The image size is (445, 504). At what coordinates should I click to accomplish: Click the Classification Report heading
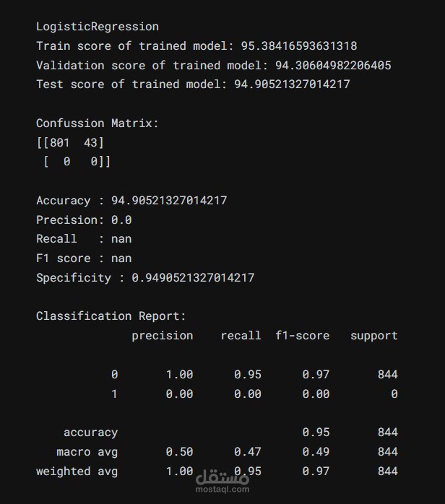point(111,316)
